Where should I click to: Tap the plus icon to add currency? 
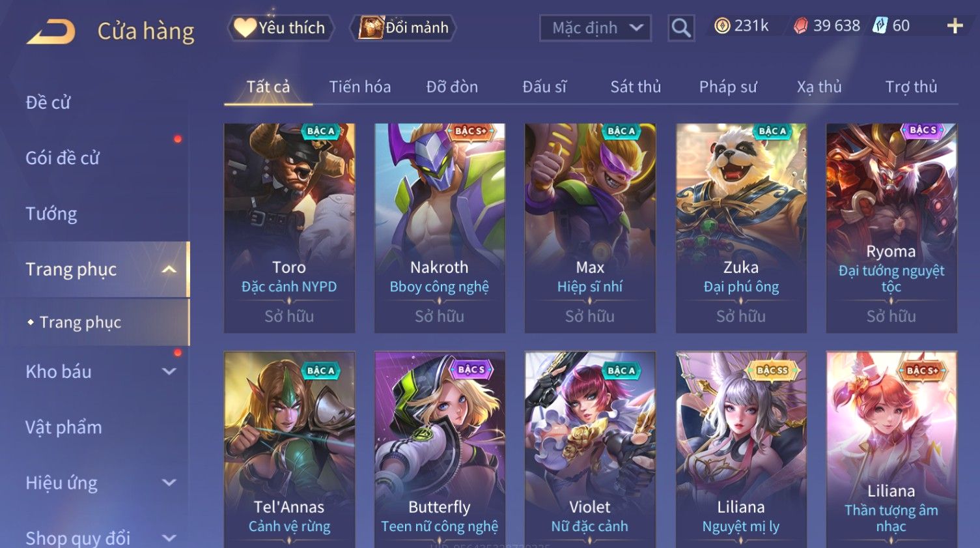[x=955, y=26]
